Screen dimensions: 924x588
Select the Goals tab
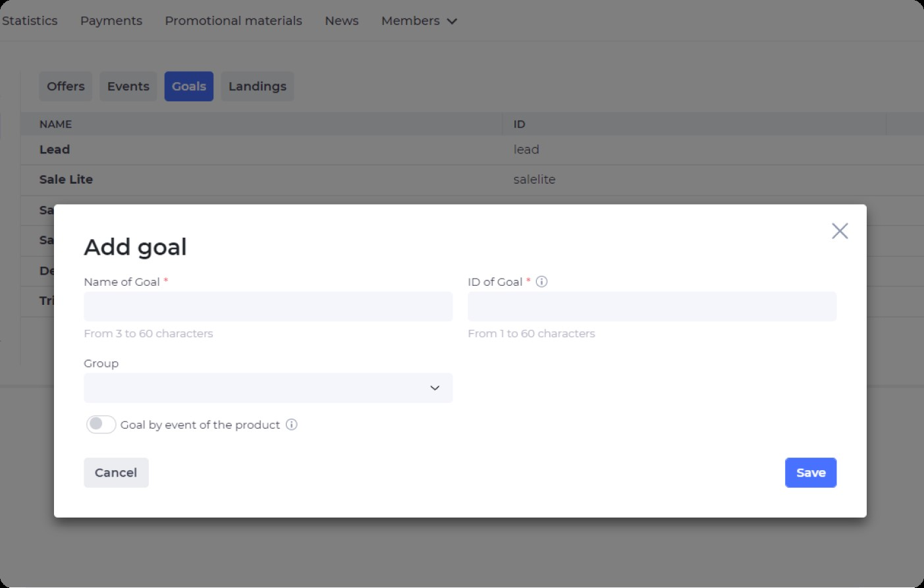(189, 86)
